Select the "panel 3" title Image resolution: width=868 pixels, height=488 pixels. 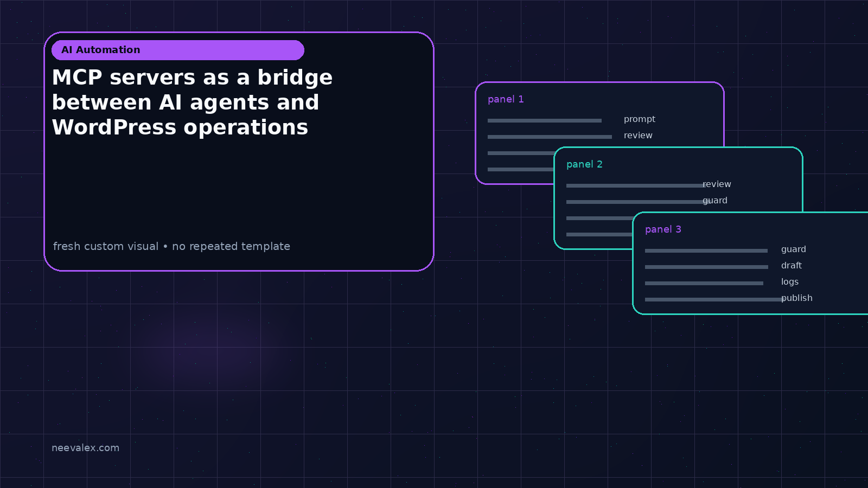click(663, 229)
